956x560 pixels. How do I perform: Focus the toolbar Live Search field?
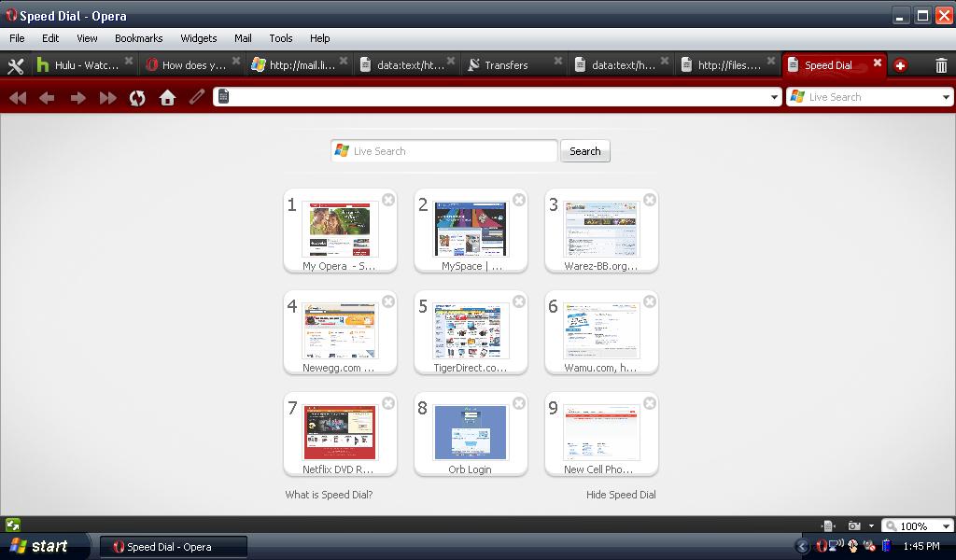[869, 97]
